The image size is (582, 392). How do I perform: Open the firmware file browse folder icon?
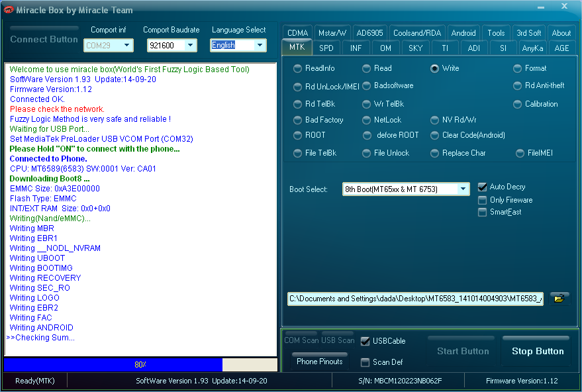(559, 299)
